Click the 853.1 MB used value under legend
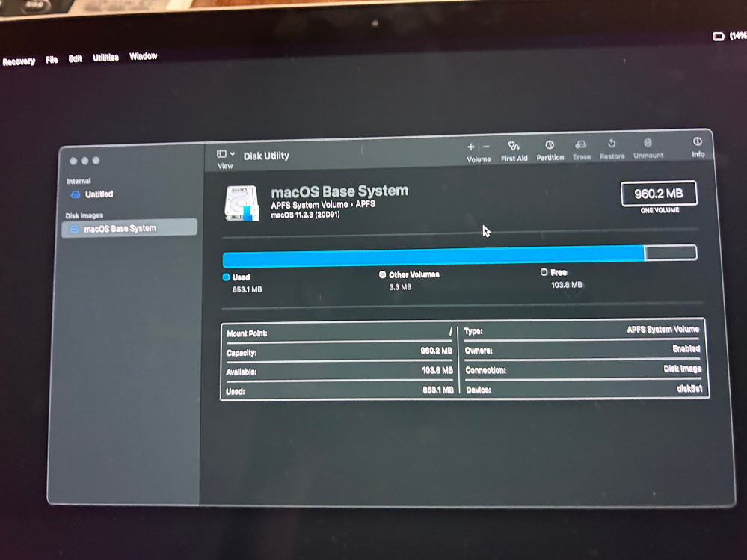This screenshot has height=560, width=747. click(247, 289)
